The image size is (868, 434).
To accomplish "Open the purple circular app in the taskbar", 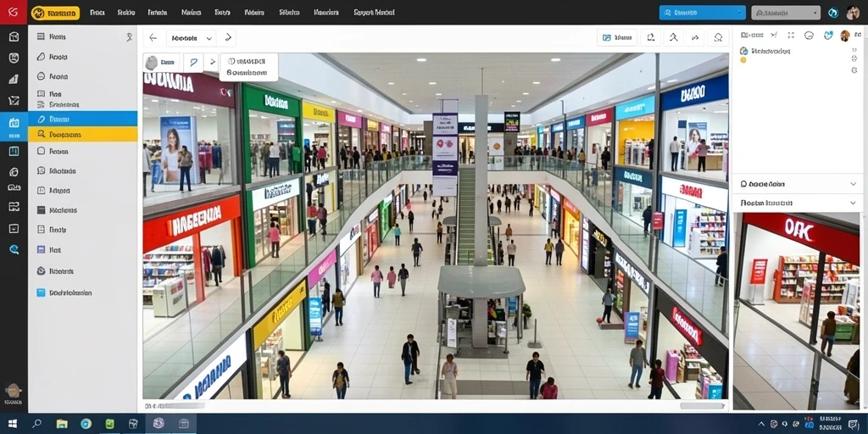I will (x=159, y=424).
